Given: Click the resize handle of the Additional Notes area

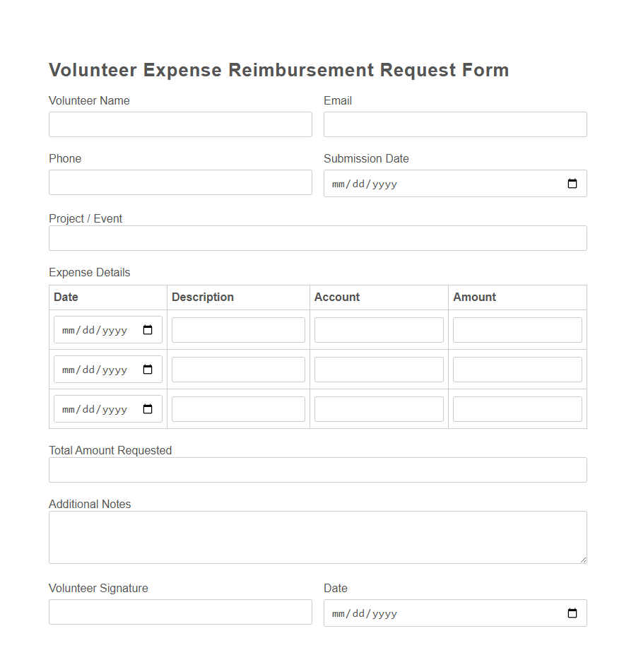Looking at the screenshot, I should pyautogui.click(x=584, y=560).
